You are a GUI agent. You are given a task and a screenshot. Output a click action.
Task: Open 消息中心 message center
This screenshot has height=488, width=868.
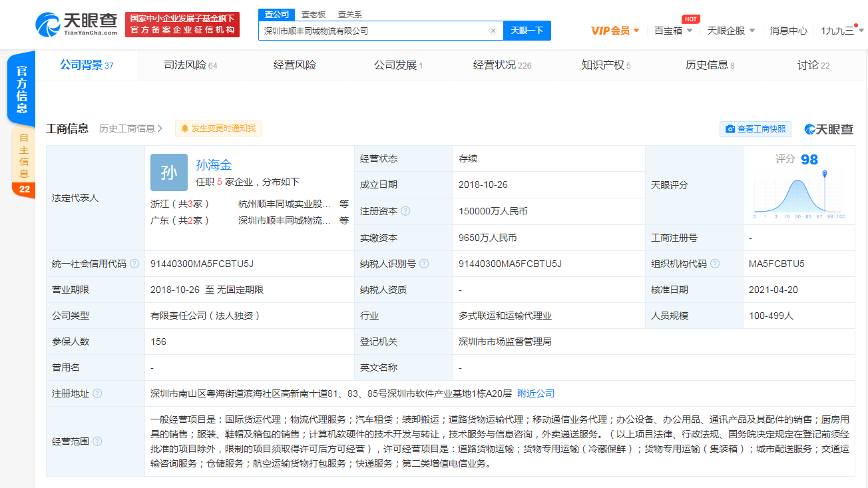click(x=788, y=31)
